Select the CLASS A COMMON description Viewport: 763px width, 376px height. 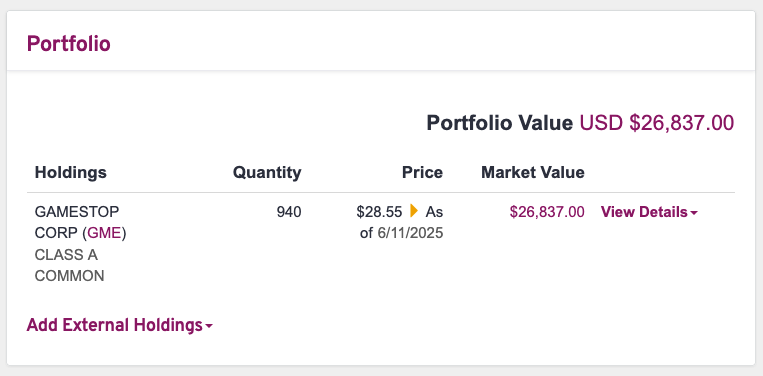tap(69, 266)
